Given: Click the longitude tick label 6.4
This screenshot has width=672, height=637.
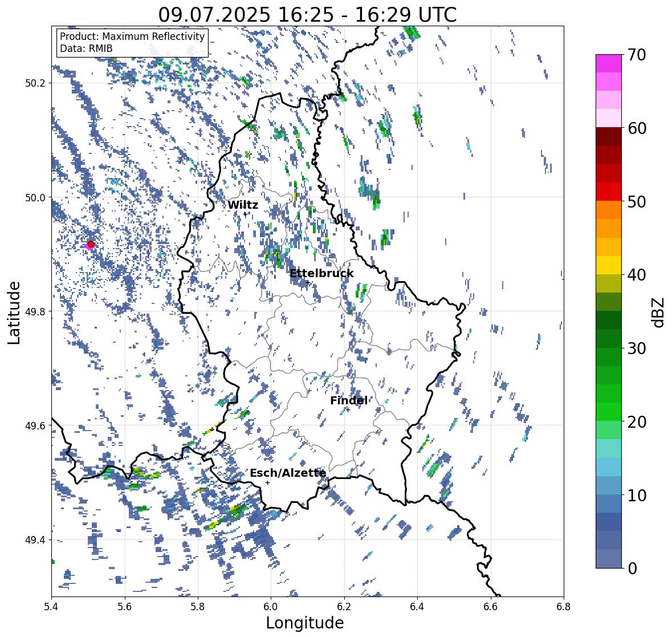Looking at the screenshot, I should coord(417,607).
